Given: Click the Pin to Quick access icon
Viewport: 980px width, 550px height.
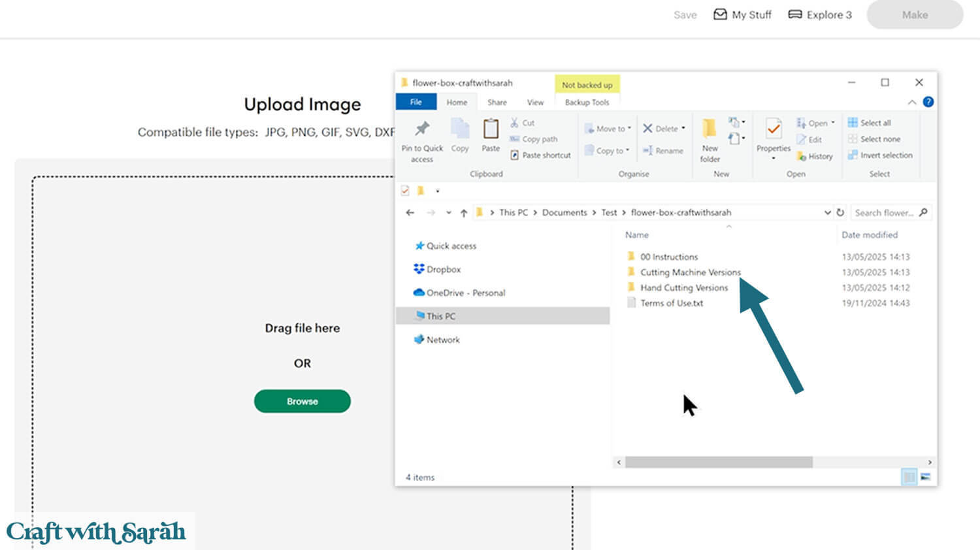Looking at the screenshot, I should point(422,129).
